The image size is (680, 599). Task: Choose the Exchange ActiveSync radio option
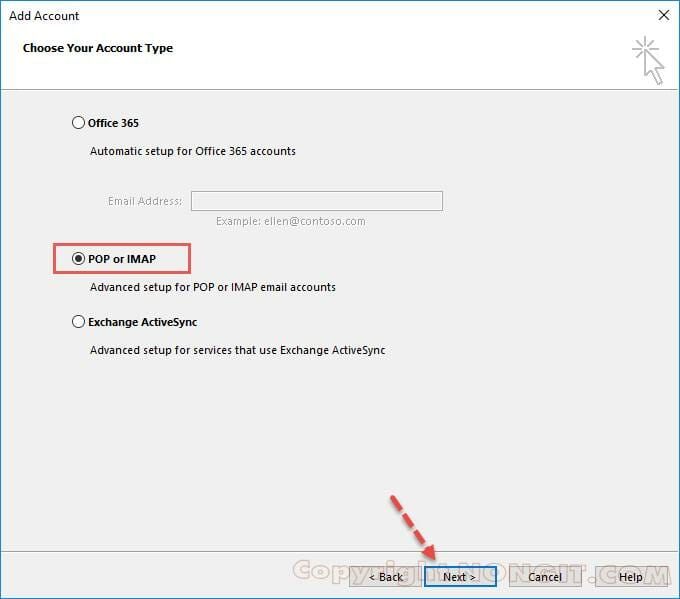[x=78, y=322]
